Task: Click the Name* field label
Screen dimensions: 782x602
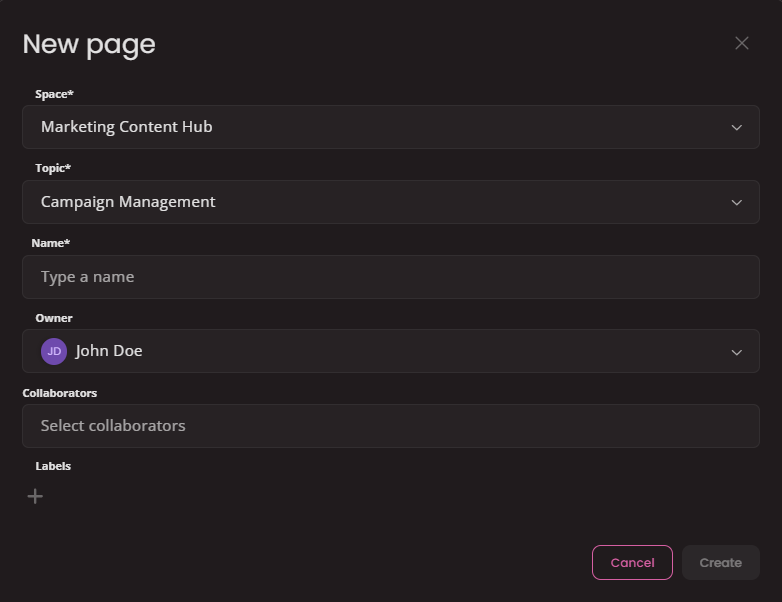Action: [x=51, y=243]
